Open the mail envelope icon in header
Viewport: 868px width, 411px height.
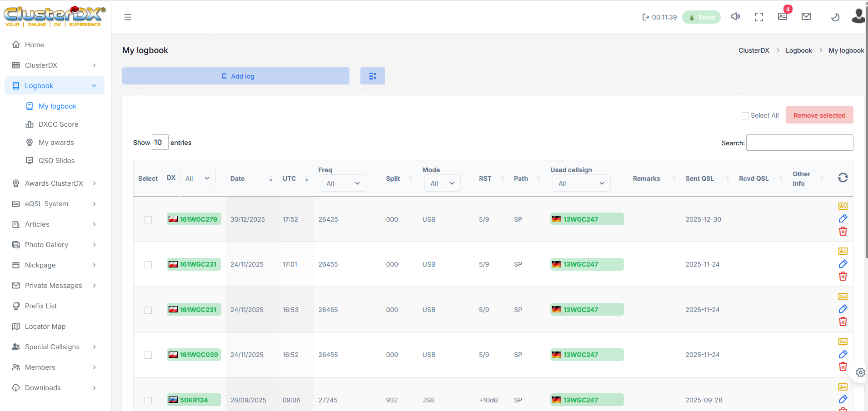(806, 17)
